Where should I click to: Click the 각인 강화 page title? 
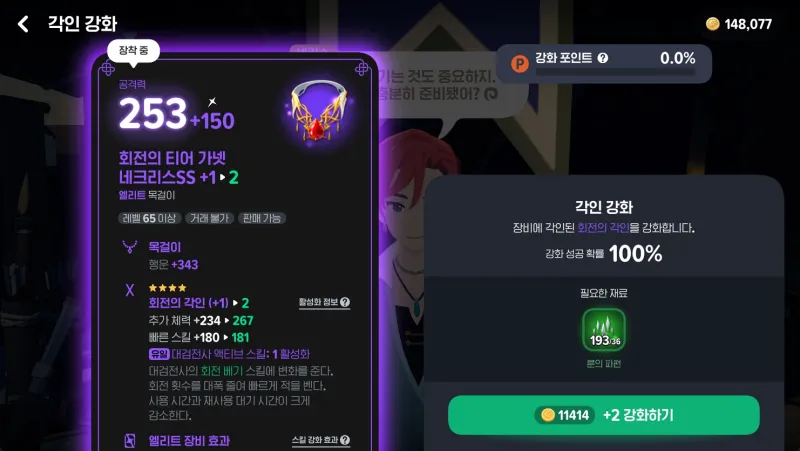(x=83, y=23)
